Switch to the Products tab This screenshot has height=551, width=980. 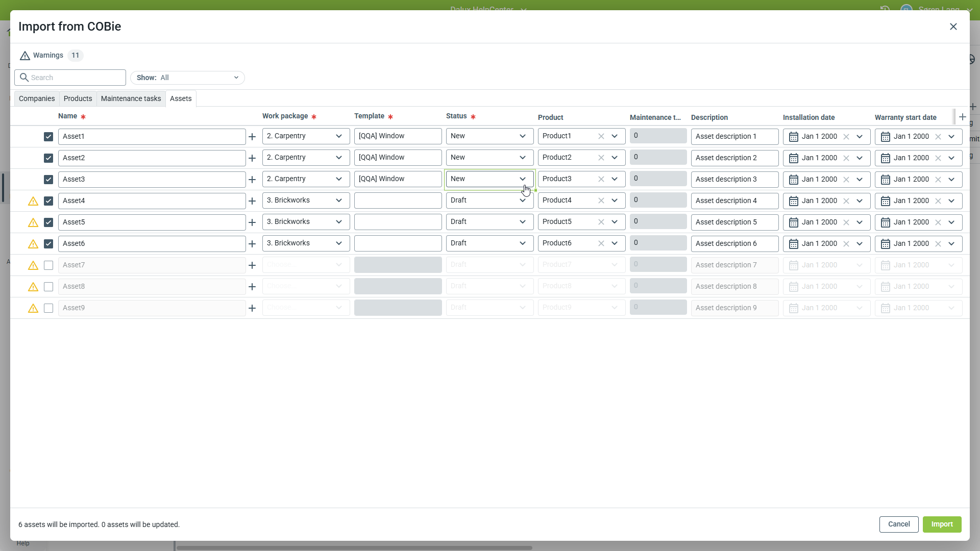(x=78, y=98)
